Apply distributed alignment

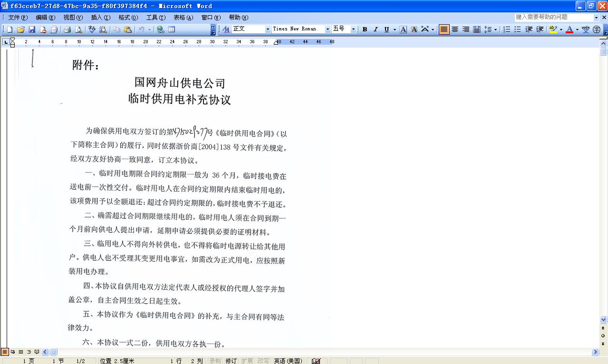(477, 29)
